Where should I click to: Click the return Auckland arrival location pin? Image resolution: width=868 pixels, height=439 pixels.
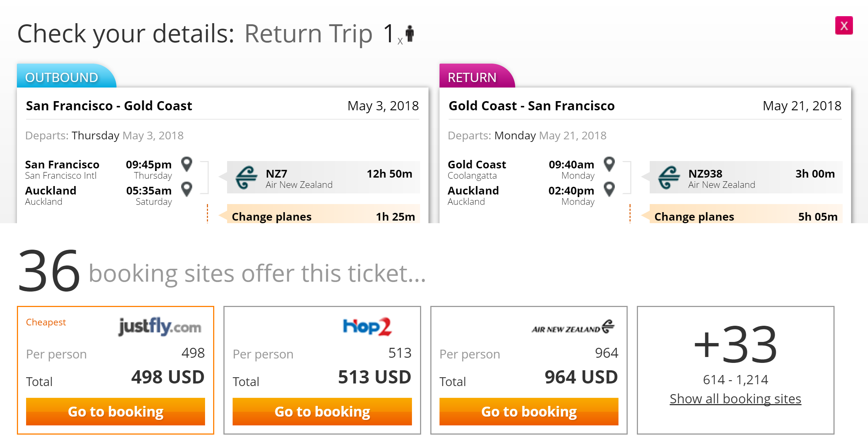click(609, 189)
